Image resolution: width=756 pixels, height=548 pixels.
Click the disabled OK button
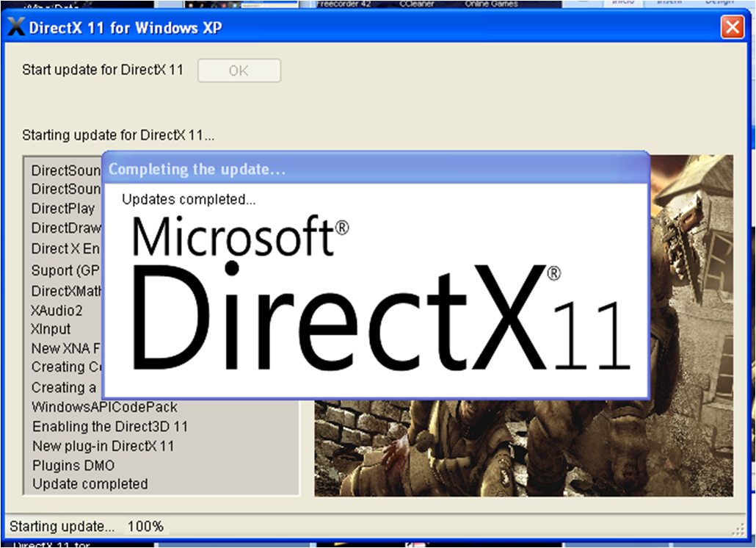pyautogui.click(x=239, y=71)
